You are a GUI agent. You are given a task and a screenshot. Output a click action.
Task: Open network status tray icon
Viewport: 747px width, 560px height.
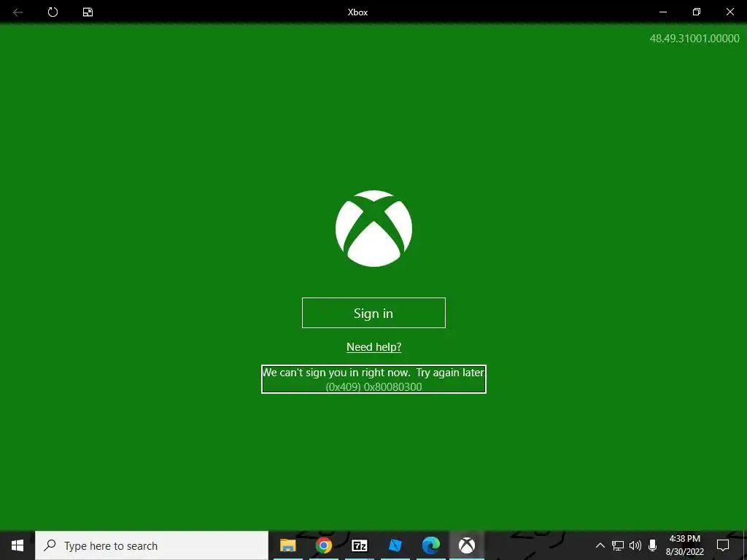click(x=618, y=545)
